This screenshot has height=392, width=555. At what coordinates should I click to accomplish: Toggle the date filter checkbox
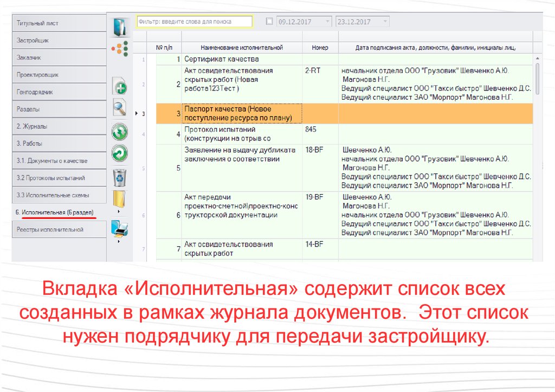(269, 22)
